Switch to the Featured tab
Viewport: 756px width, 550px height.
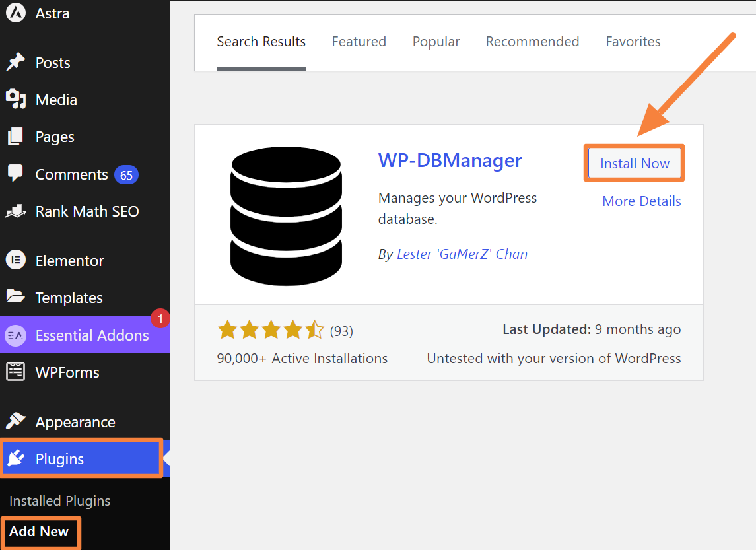coord(359,42)
